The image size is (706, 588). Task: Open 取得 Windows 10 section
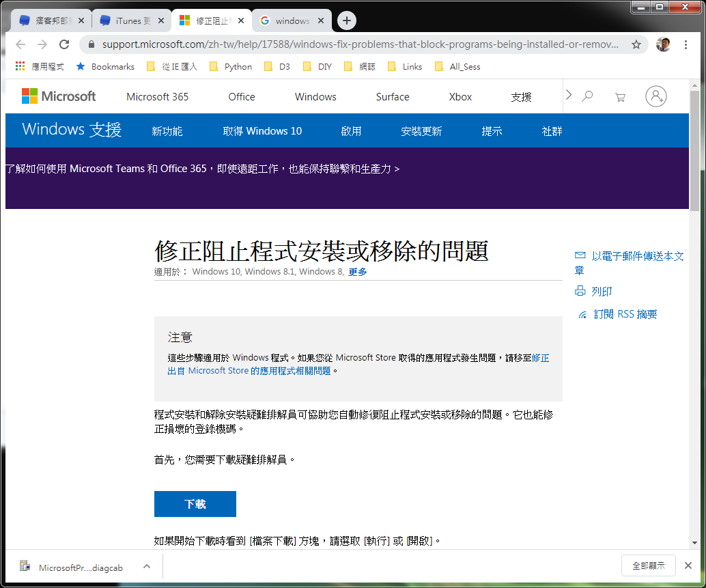262,131
